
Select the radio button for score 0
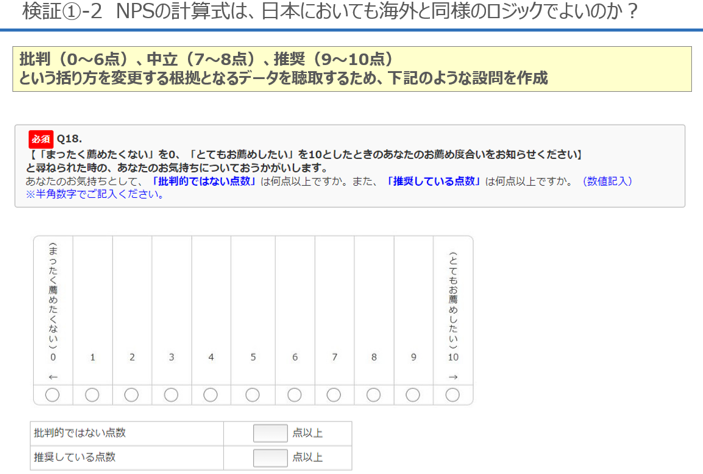(x=52, y=395)
